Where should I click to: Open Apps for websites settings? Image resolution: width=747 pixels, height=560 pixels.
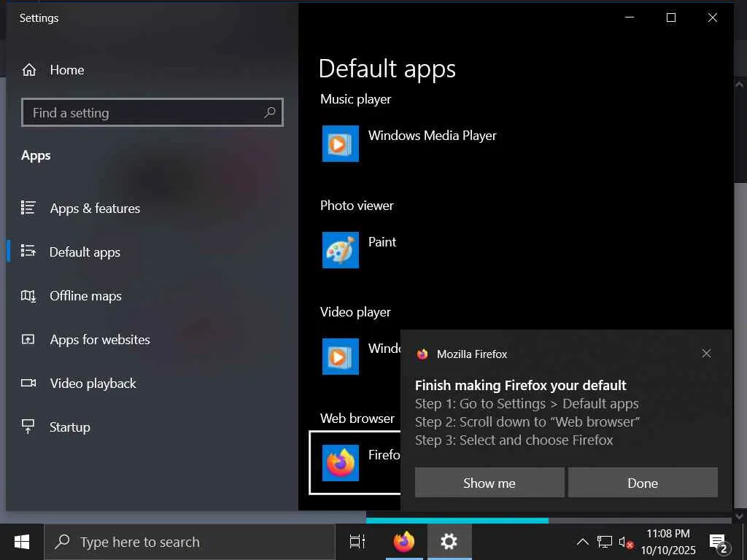click(x=99, y=340)
